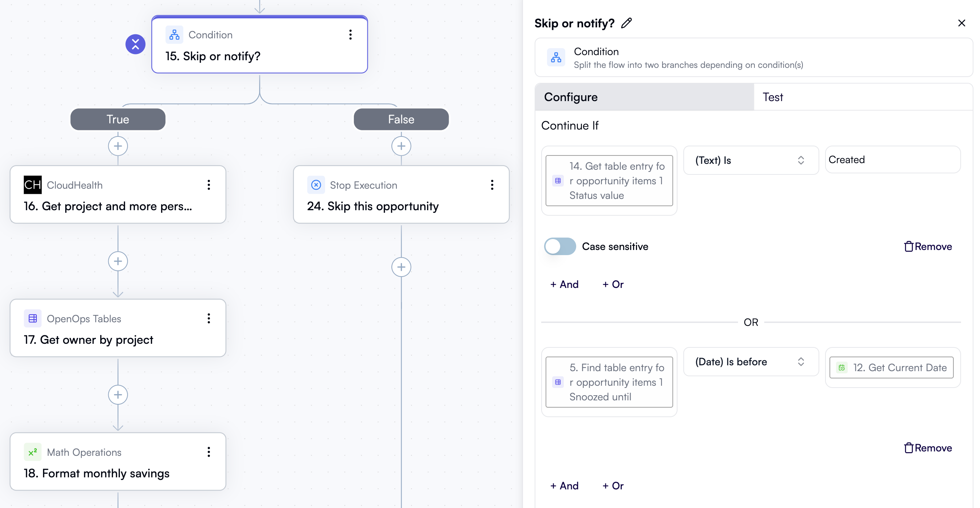Switch to the Test tab
Viewport: 980px width, 508px height.
(773, 97)
